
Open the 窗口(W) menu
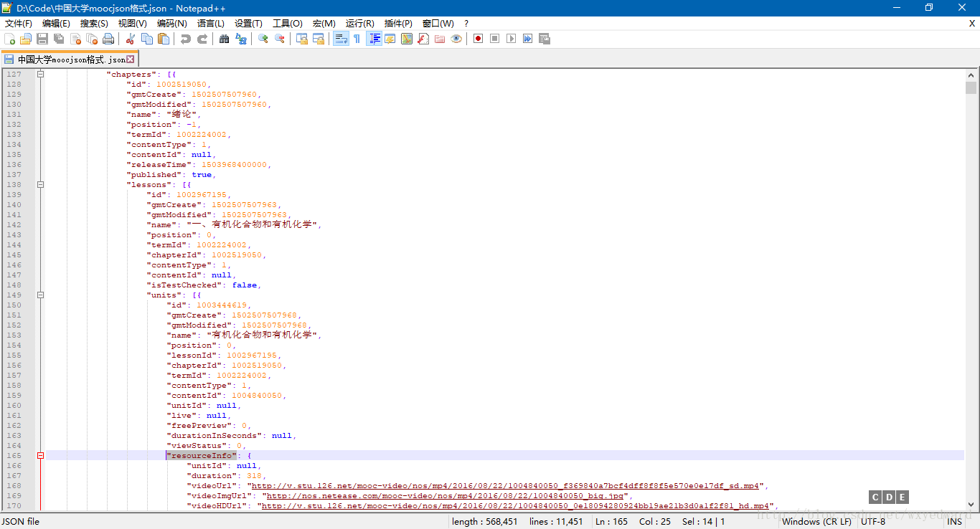click(438, 24)
